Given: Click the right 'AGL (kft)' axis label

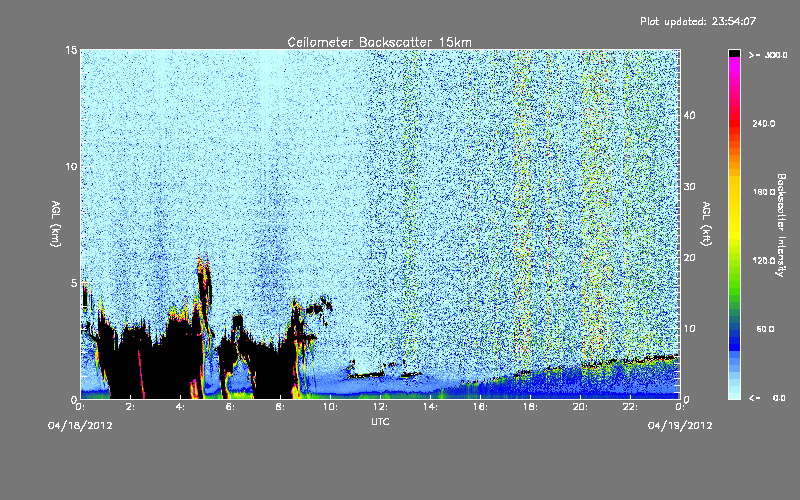Looking at the screenshot, I should (x=707, y=223).
